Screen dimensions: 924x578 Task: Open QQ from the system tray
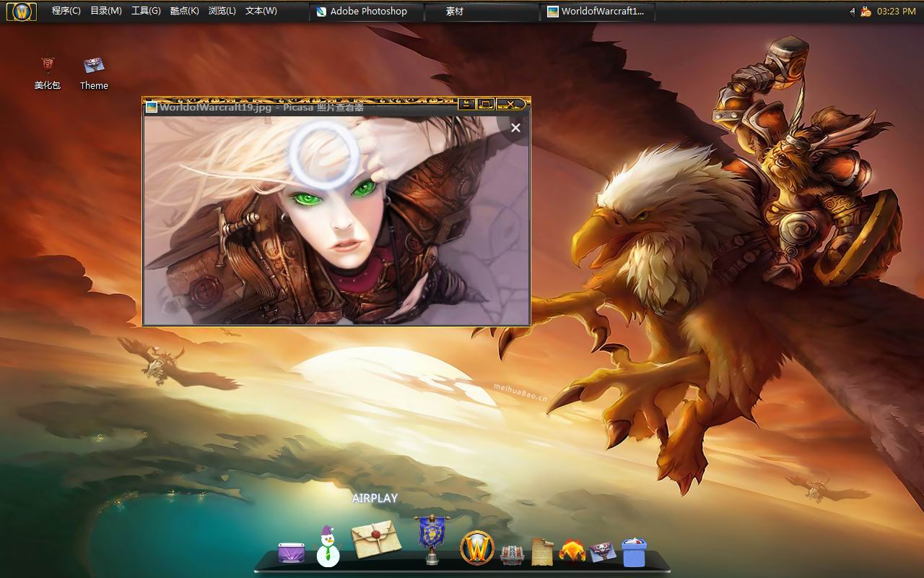click(865, 11)
